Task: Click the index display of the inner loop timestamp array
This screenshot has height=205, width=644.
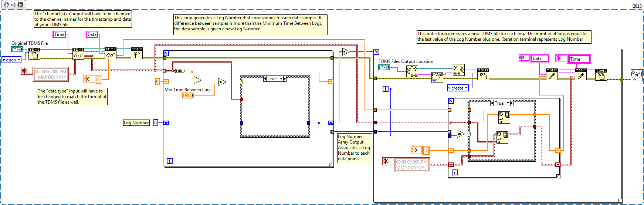Action: 388,161
